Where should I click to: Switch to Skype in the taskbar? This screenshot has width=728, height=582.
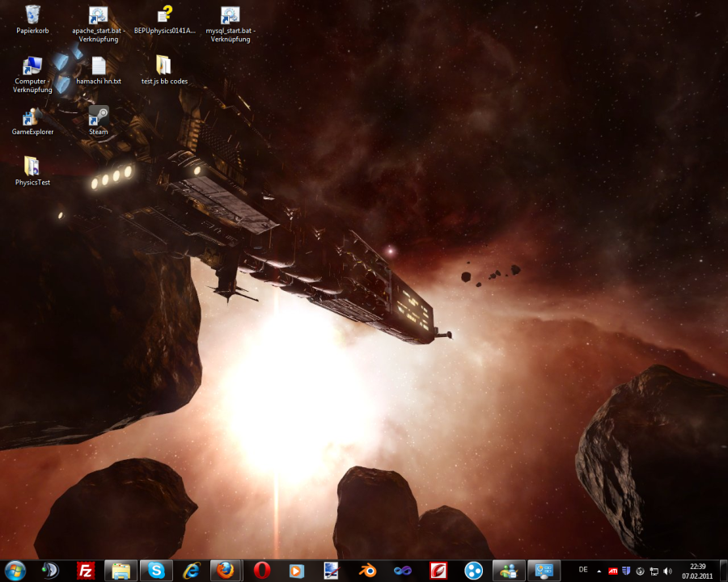pos(156,571)
